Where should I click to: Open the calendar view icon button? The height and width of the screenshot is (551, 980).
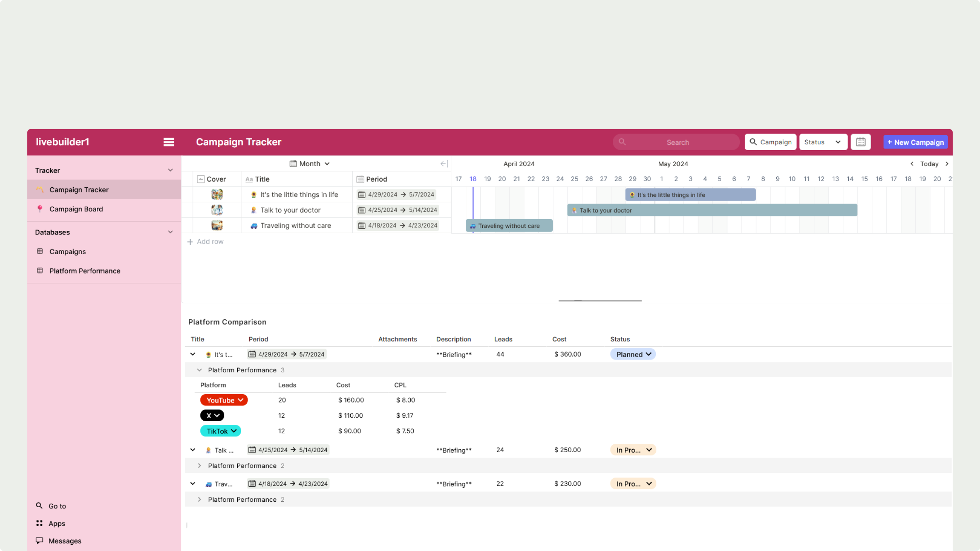pos(860,142)
